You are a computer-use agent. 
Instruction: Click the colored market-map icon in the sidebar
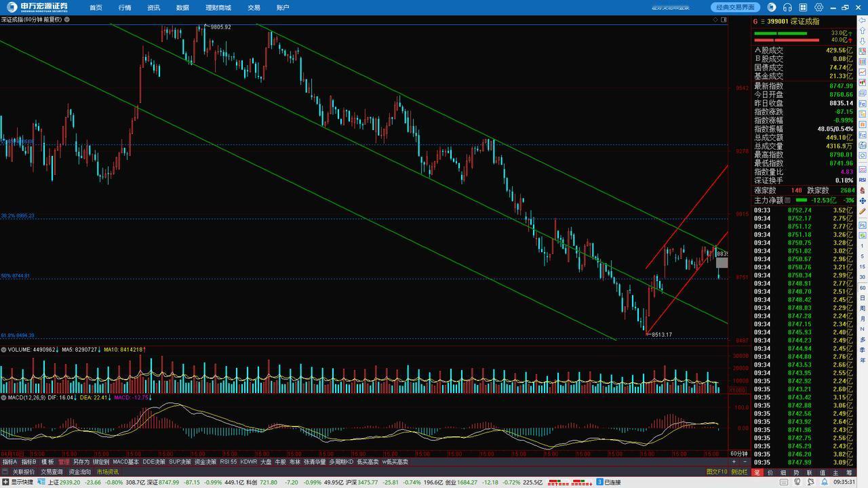(x=863, y=52)
